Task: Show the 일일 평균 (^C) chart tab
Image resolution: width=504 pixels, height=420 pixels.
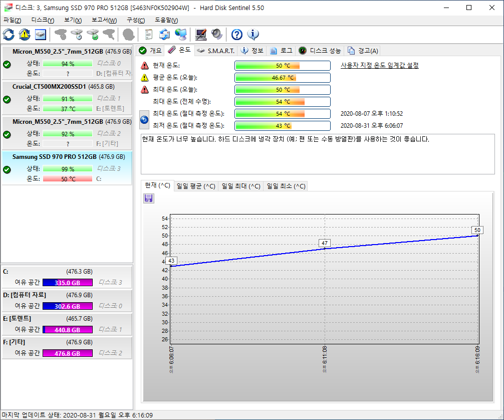Action: 196,186
